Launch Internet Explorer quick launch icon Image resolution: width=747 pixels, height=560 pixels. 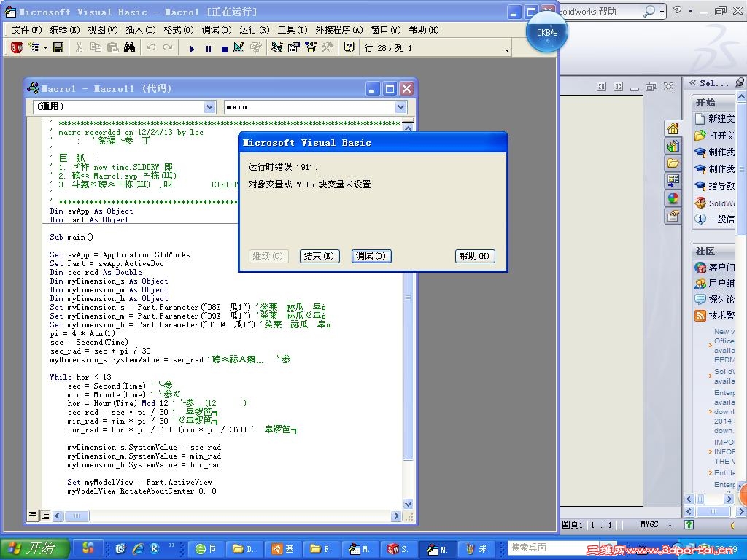(138, 548)
